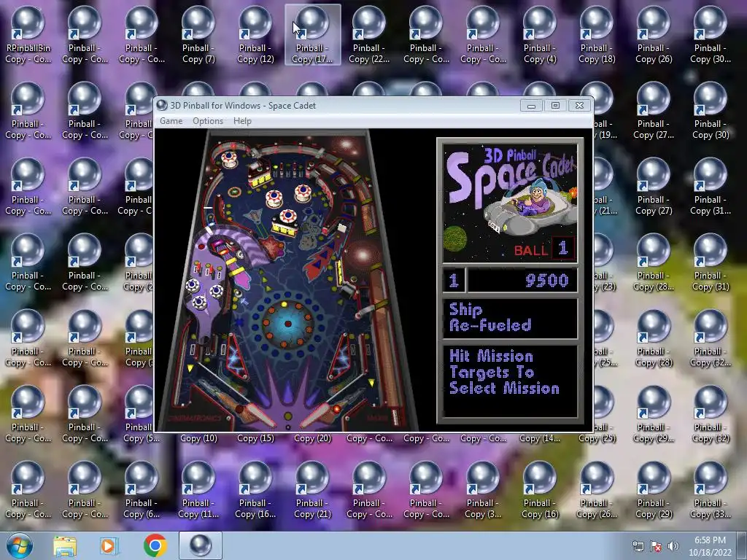Click the blue wormhole circle on table
This screenshot has height=560, width=747.
[287, 323]
